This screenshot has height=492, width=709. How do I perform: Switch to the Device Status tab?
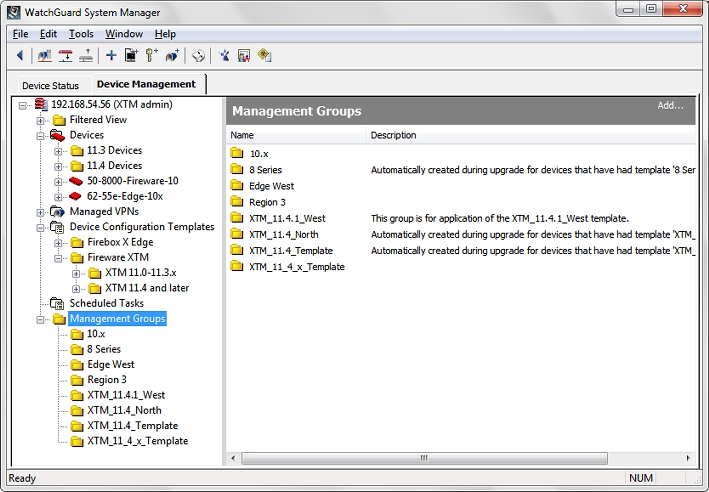tap(50, 85)
